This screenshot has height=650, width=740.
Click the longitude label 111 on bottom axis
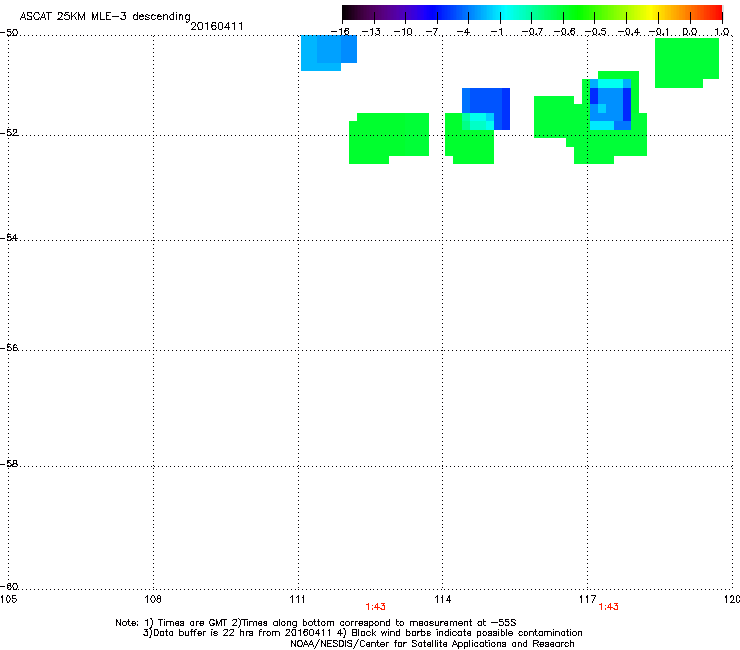(297, 599)
